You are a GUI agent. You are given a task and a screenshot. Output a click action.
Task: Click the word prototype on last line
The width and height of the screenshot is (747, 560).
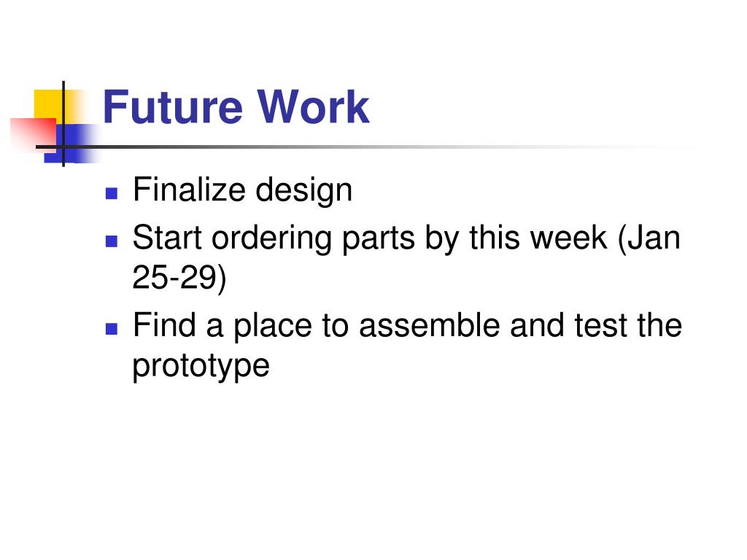[201, 367]
